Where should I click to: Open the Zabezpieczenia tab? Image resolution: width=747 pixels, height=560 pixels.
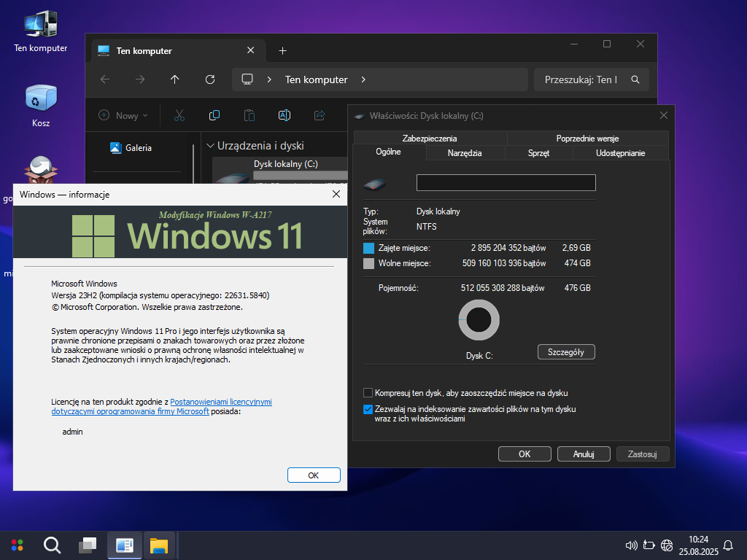[x=430, y=138]
